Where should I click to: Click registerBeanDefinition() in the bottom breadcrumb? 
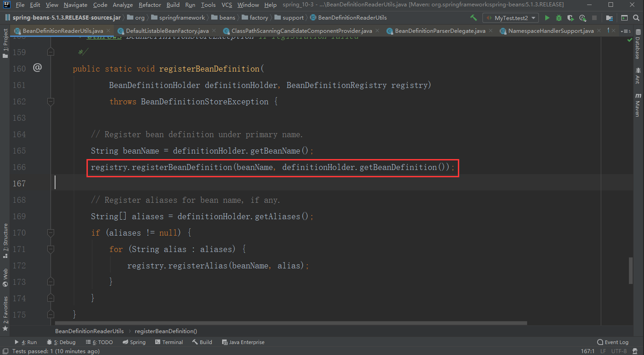pos(166,331)
